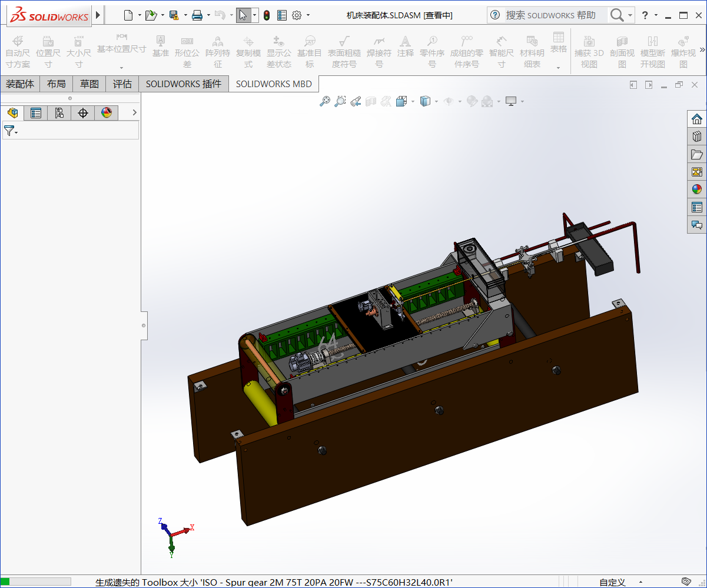Click the 注释 tool
Screen dimensions: 707x588
pos(405,46)
